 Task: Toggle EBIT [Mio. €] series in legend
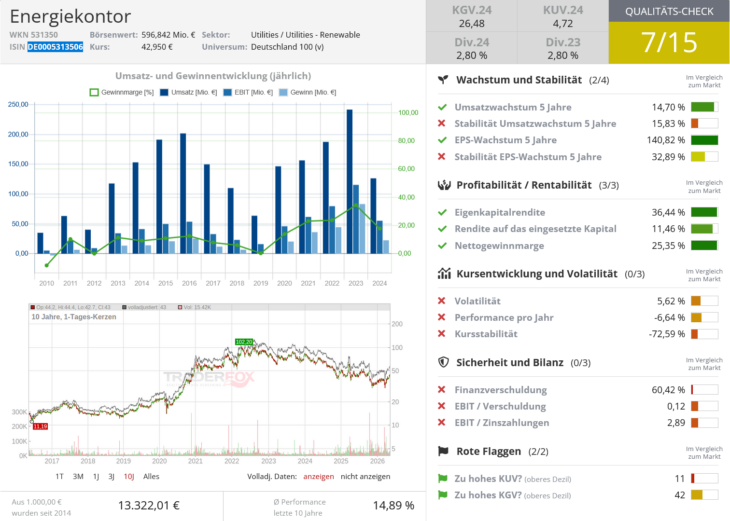tap(248, 92)
